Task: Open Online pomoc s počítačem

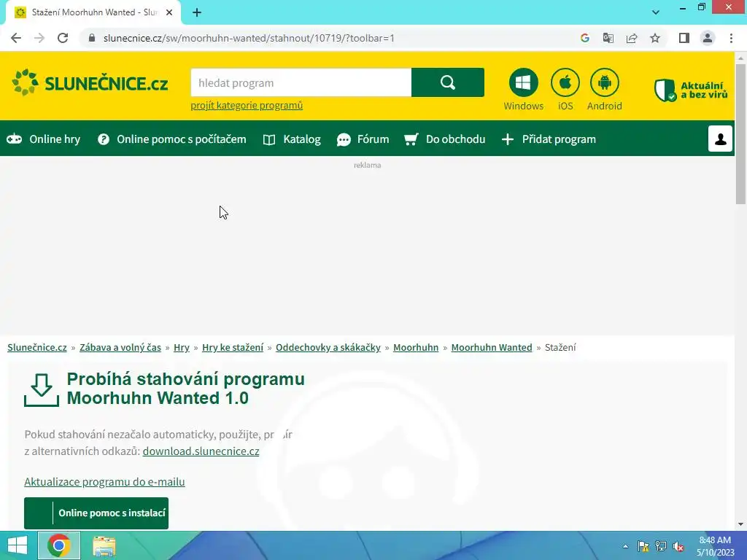Action: click(x=172, y=139)
